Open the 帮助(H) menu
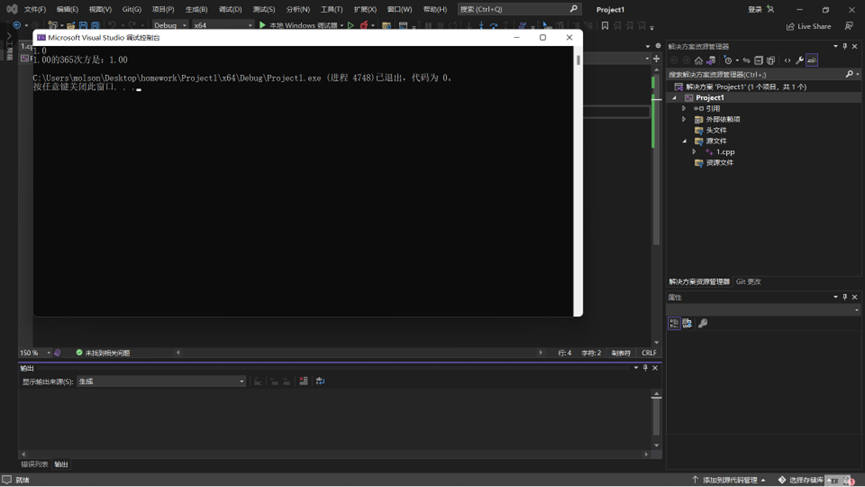 (x=435, y=9)
